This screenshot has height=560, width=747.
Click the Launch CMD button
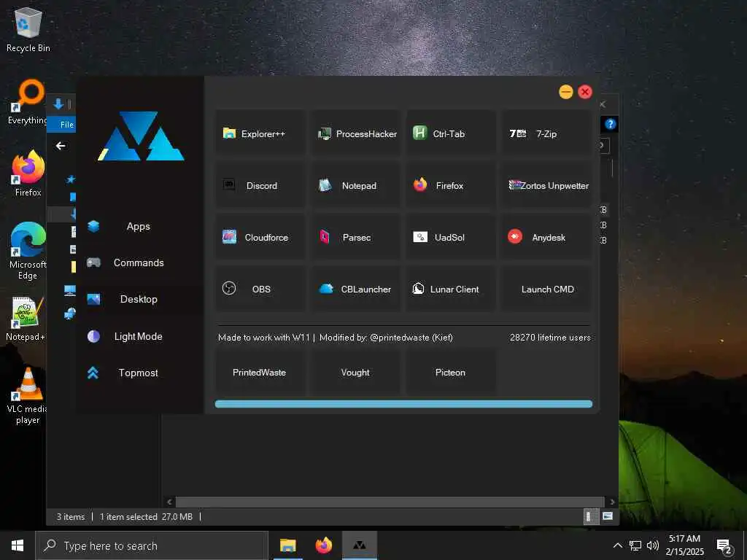pos(547,289)
